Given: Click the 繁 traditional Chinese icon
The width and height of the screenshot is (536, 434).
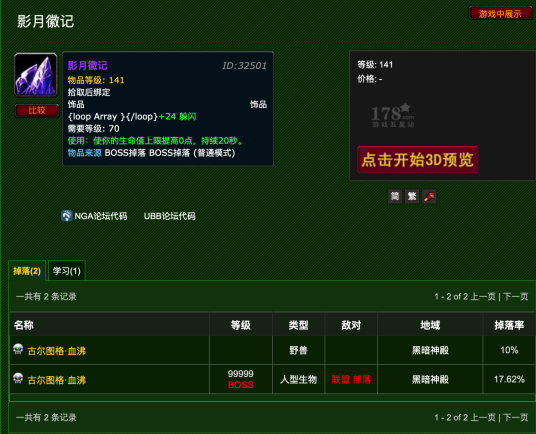Looking at the screenshot, I should pos(412,196).
